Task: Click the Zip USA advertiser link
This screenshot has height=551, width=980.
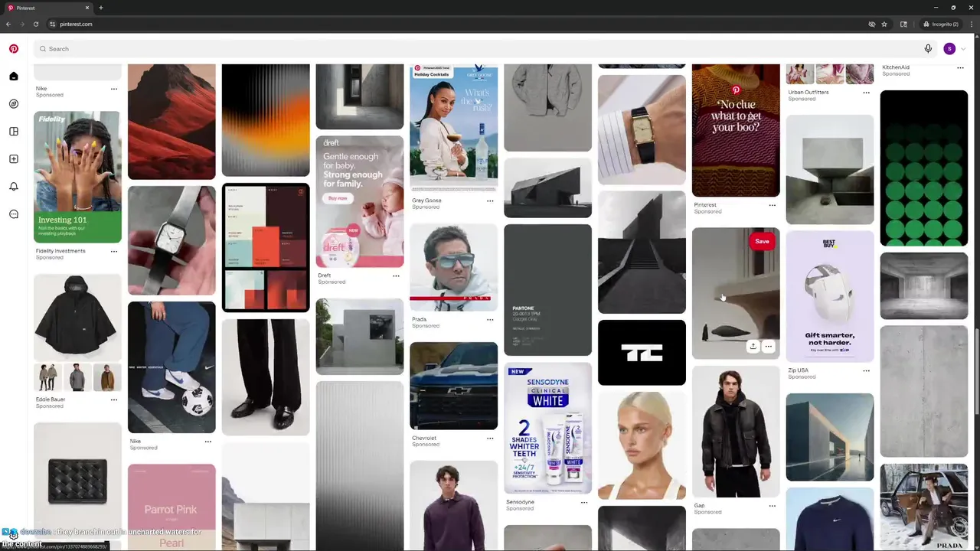Action: [x=798, y=370]
